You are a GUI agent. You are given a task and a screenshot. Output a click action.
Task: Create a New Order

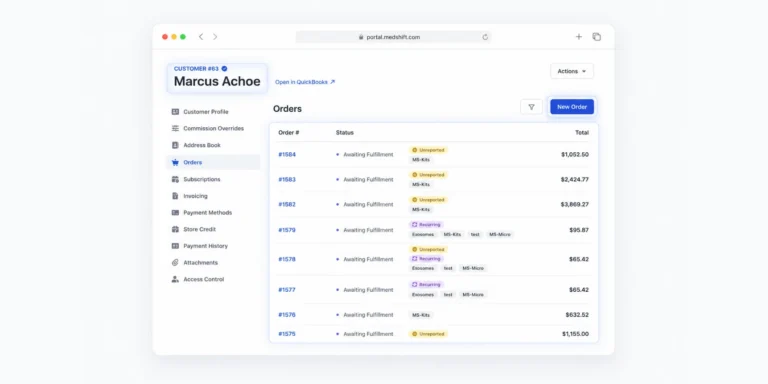(x=572, y=107)
